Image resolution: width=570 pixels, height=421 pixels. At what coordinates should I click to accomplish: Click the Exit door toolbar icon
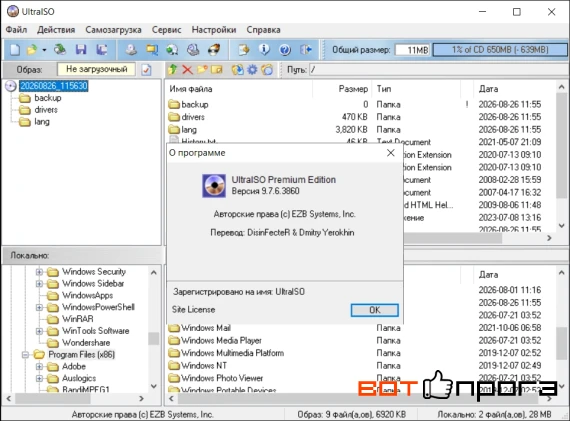tap(306, 49)
